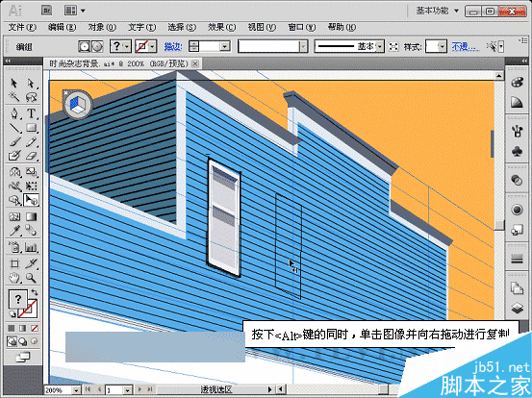
Task: Select the Free Transform tool
Action: (31, 187)
